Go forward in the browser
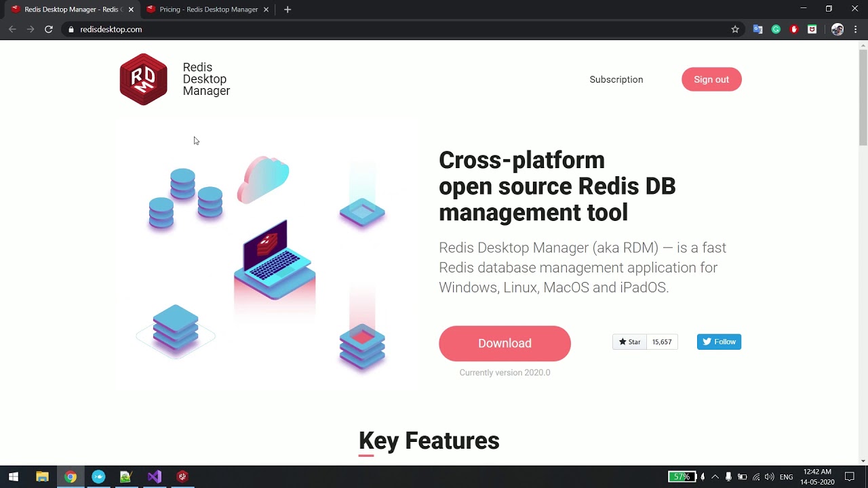868x488 pixels. click(x=31, y=29)
